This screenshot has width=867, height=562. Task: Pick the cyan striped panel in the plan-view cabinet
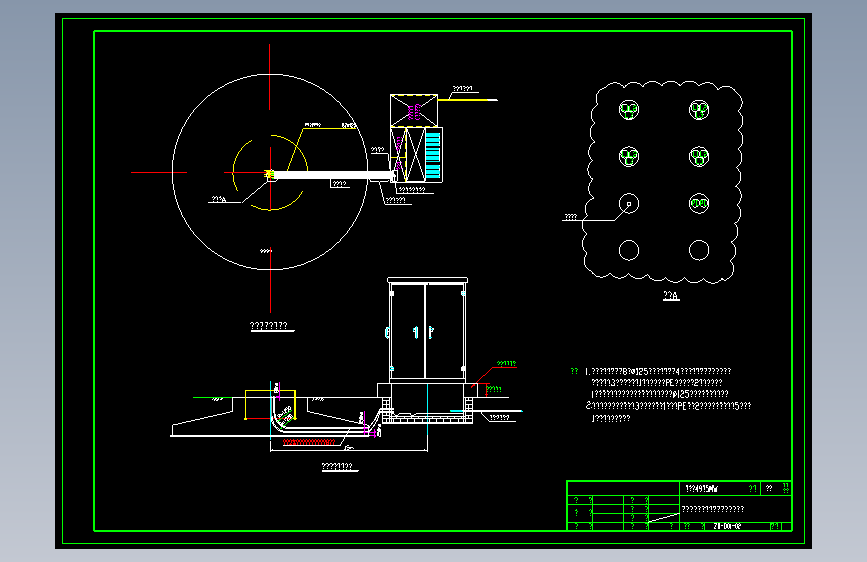[433, 155]
